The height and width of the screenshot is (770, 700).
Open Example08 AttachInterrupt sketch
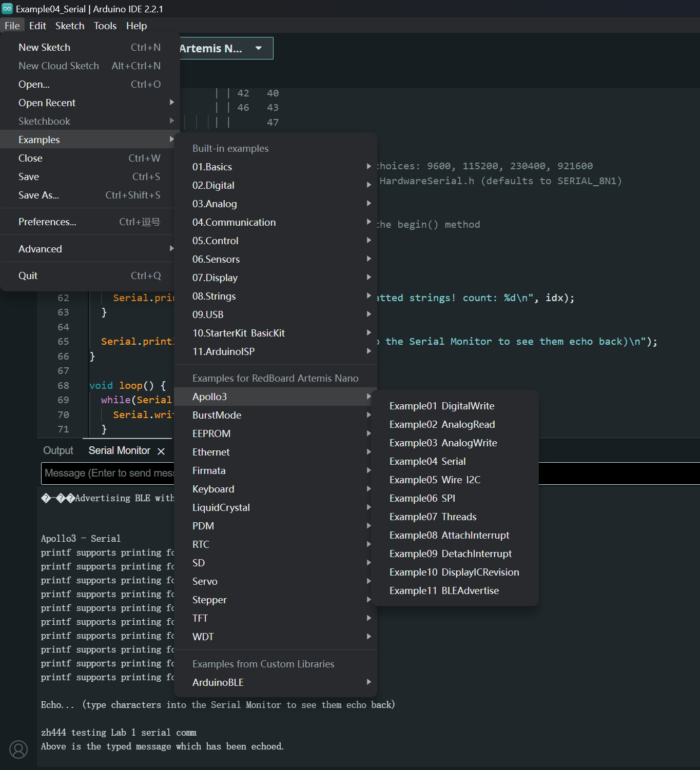[455, 535]
